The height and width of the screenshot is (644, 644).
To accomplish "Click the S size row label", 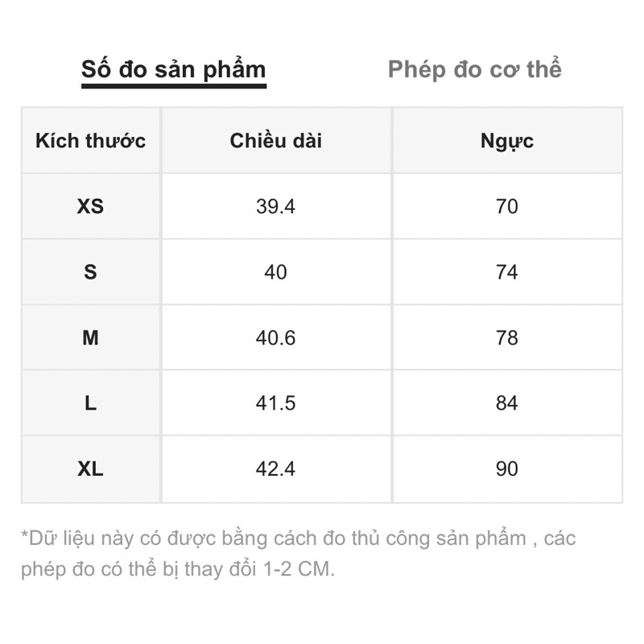I will click(91, 272).
